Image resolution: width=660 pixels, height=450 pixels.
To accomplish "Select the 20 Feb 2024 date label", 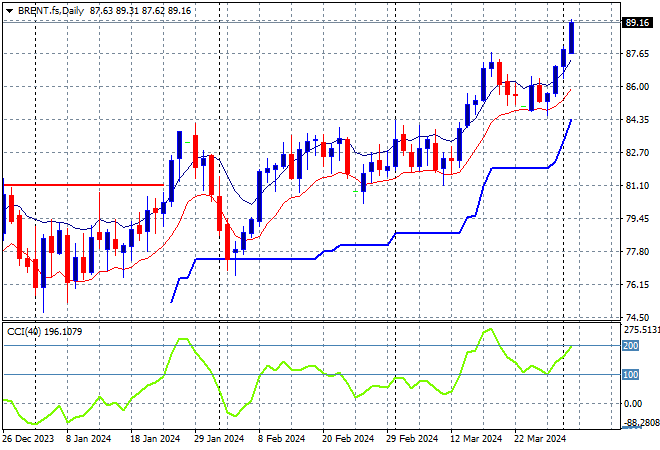I will point(348,439).
